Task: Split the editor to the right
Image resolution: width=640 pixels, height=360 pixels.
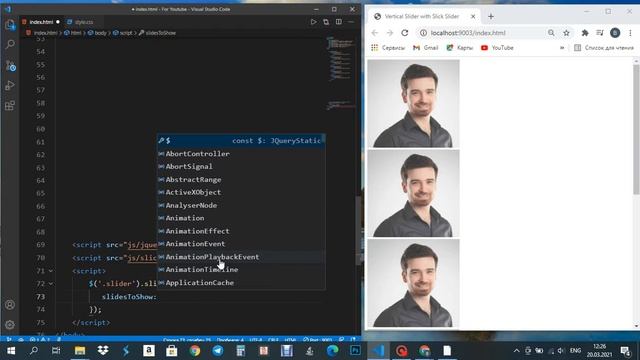Action: pos(338,22)
